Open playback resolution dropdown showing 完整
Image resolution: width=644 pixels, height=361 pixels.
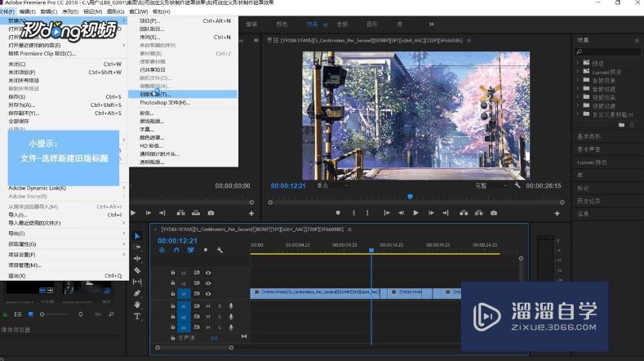490,185
